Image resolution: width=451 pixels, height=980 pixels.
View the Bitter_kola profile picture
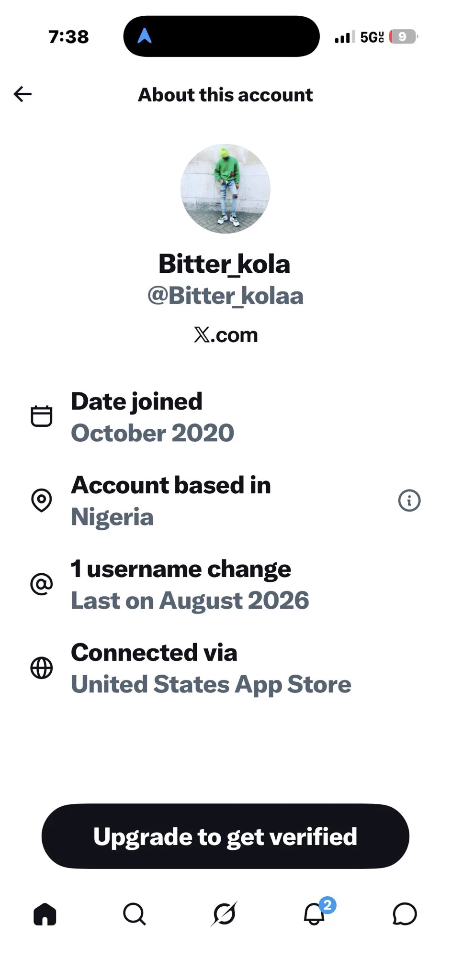pyautogui.click(x=225, y=189)
